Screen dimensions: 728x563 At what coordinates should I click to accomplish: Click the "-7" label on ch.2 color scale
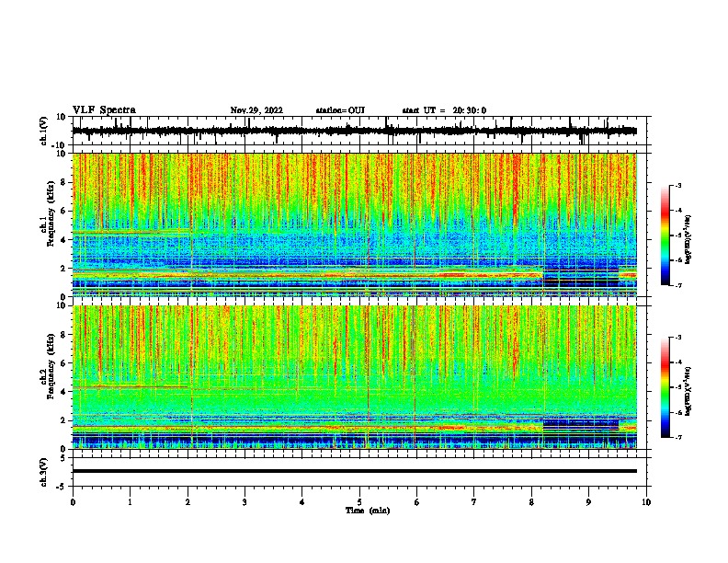click(x=678, y=437)
